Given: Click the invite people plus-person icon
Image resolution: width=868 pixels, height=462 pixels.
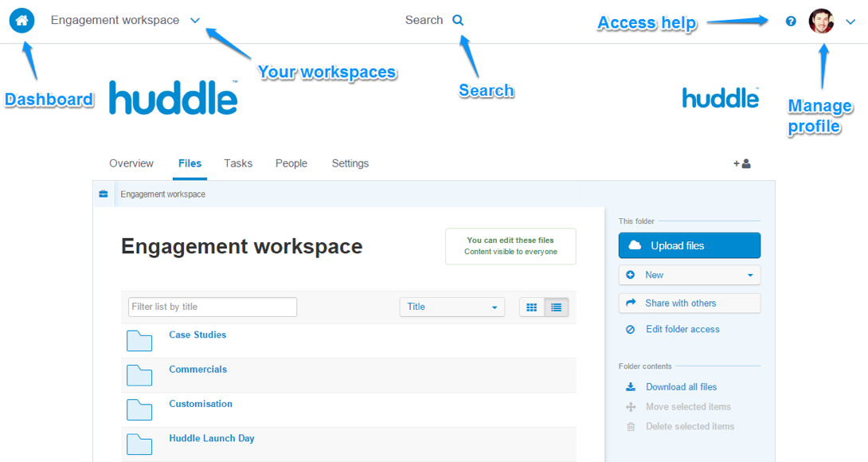Looking at the screenshot, I should pos(742,163).
